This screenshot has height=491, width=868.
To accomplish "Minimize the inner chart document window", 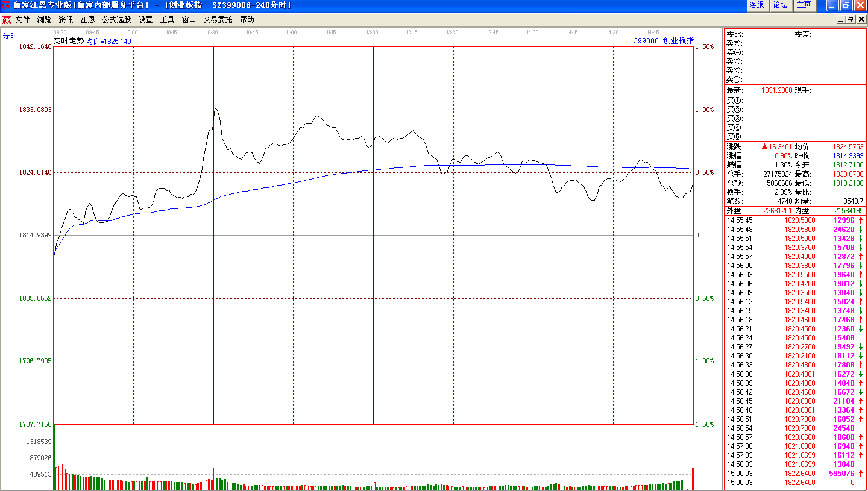I will coord(841,20).
